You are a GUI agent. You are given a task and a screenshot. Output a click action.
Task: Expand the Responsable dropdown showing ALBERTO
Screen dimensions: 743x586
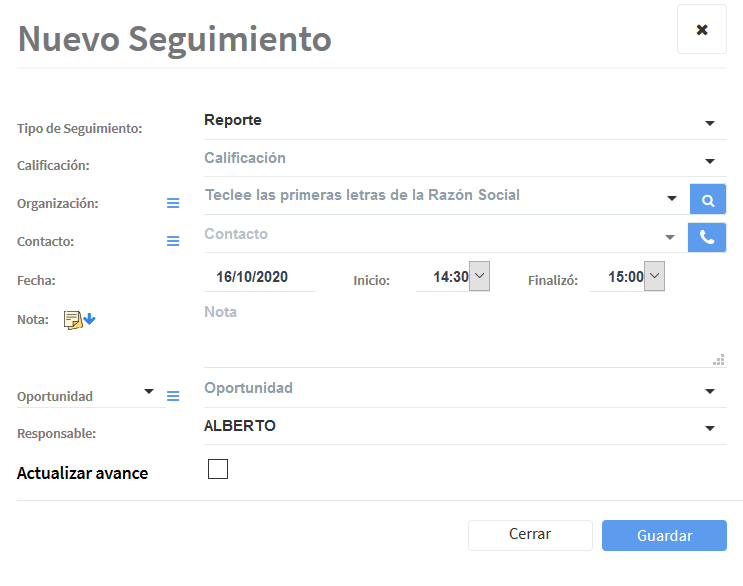click(710, 429)
